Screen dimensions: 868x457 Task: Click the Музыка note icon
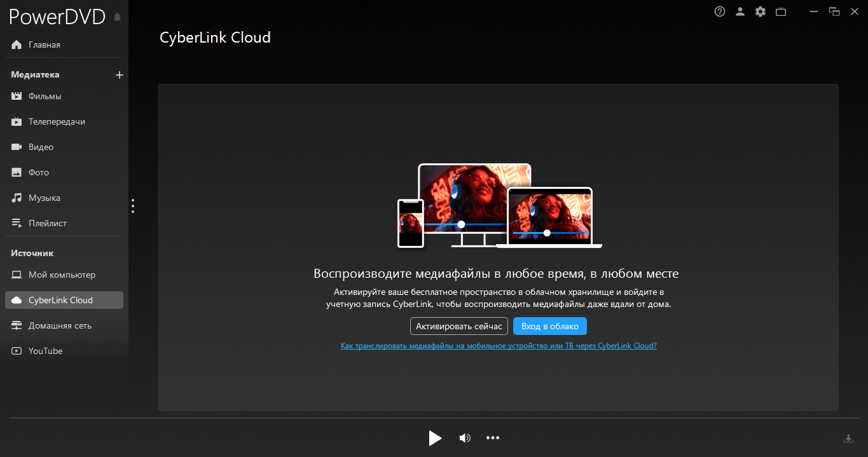(x=17, y=198)
